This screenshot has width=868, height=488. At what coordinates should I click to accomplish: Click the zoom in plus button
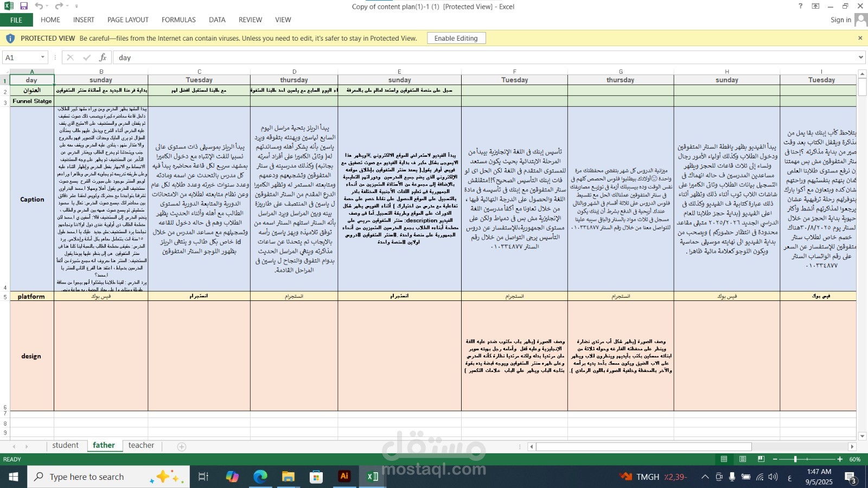[840, 459]
